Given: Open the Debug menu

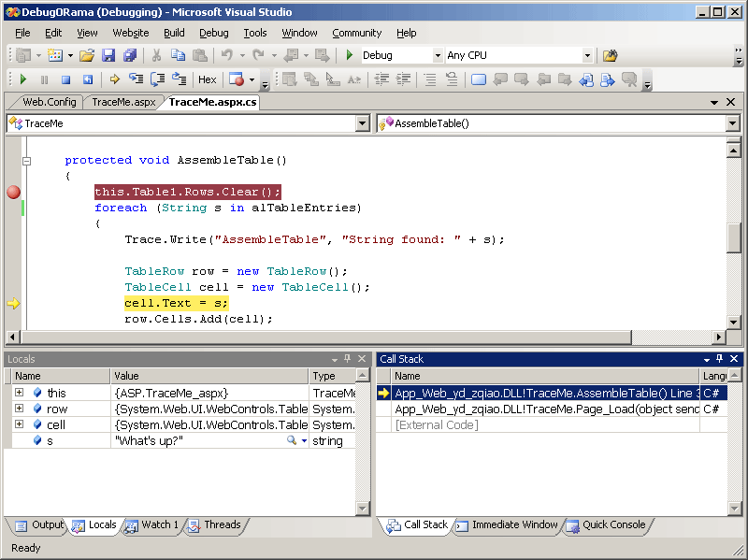Looking at the screenshot, I should pos(213,33).
